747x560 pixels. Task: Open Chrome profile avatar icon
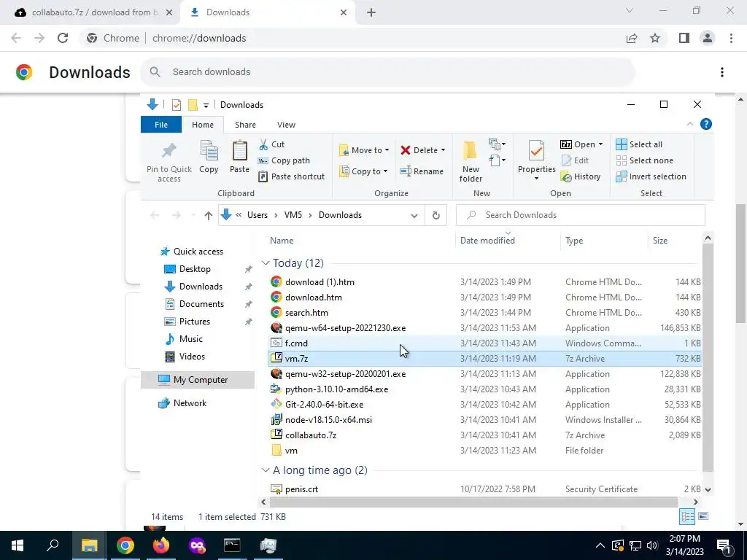coord(708,38)
